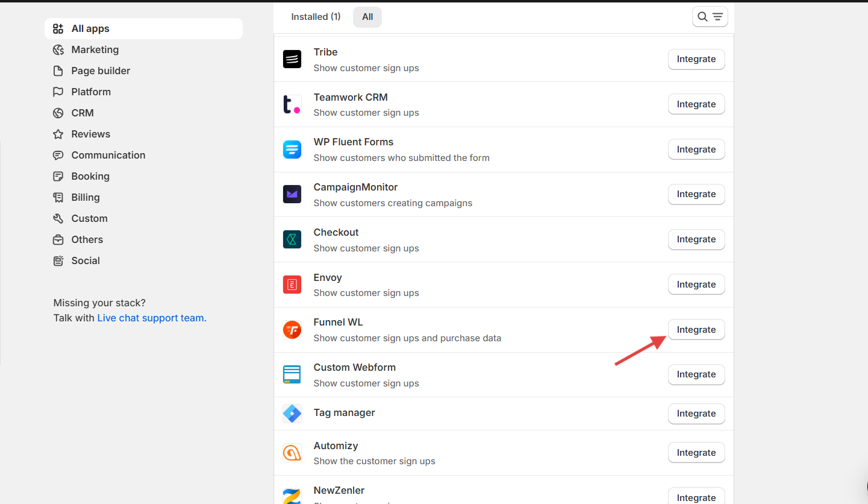The width and height of the screenshot is (868, 504).
Task: Integrate the CampaignMonitor app
Action: 696,194
